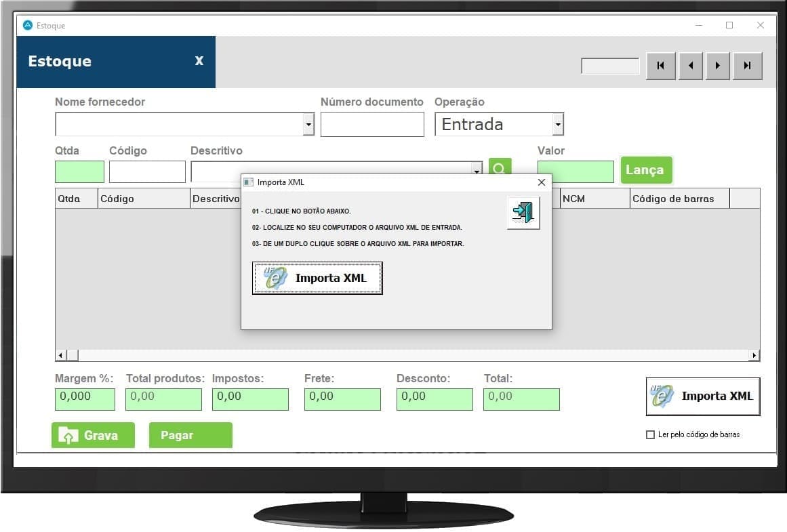
Task: Go to next record arrow
Action: coord(717,66)
